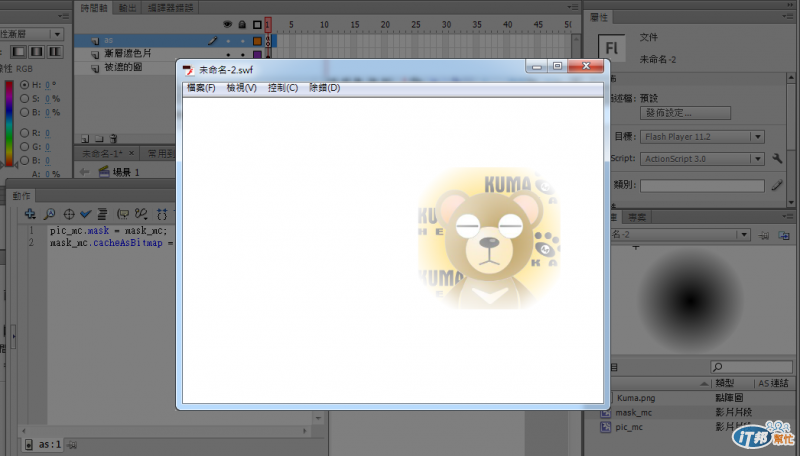Screen dimensions: 800x456
Task: Click the pic_mc movie clip symbol icon
Action: [x=606, y=427]
